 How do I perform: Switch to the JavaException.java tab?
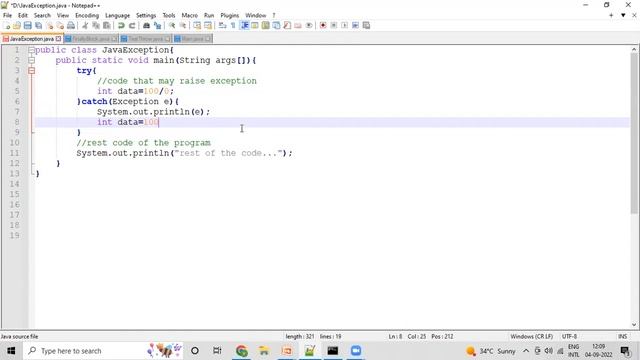click(31, 39)
